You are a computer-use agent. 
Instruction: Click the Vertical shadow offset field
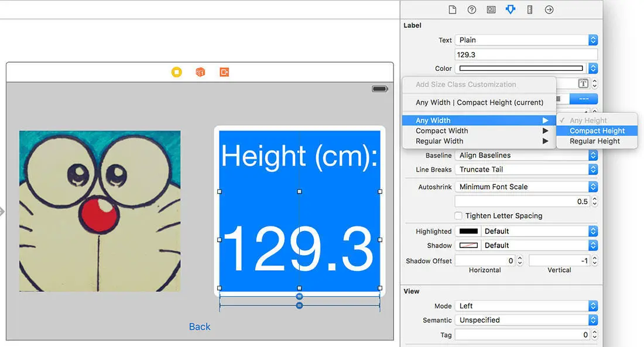tap(559, 261)
